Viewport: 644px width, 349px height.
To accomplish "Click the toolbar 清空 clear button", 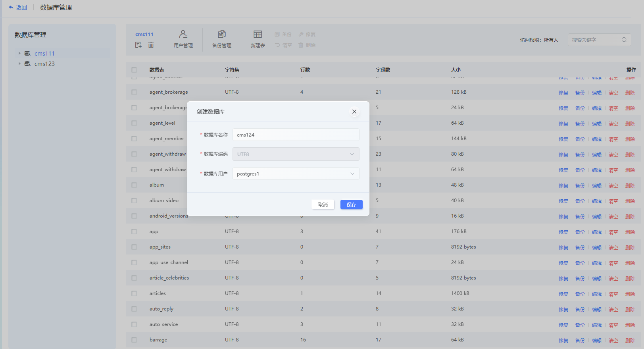I will point(283,45).
